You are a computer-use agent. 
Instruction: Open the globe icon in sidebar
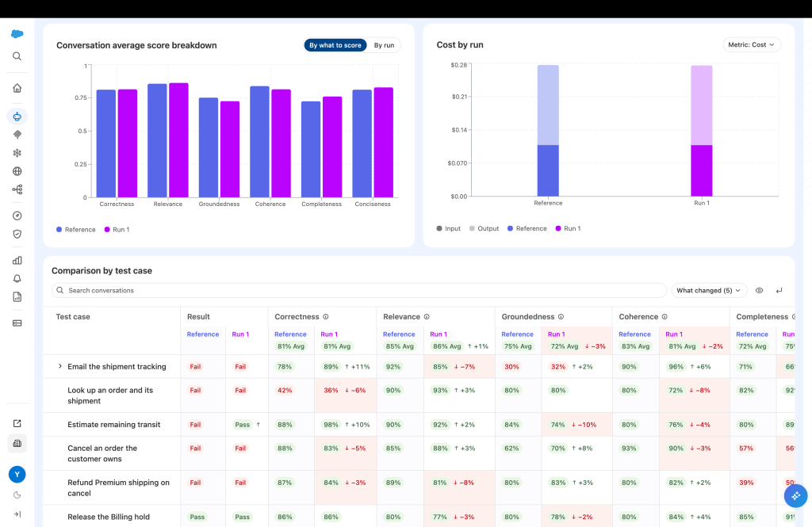(x=17, y=171)
